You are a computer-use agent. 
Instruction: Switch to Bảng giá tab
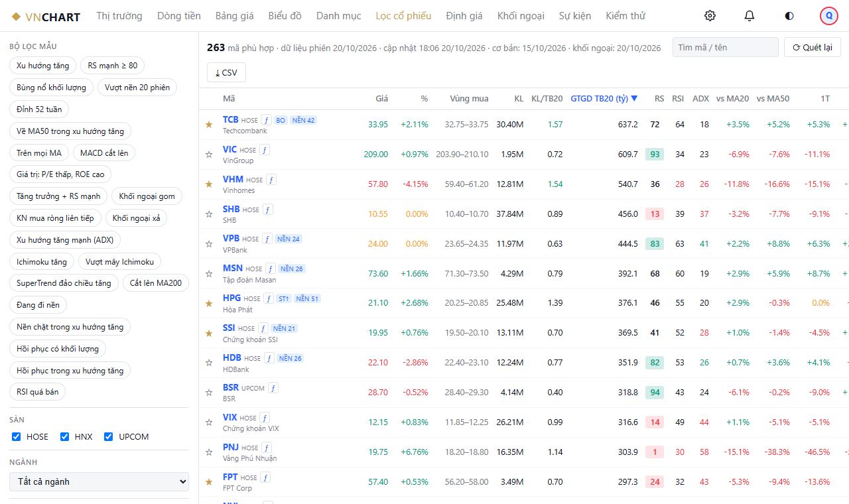tap(234, 16)
